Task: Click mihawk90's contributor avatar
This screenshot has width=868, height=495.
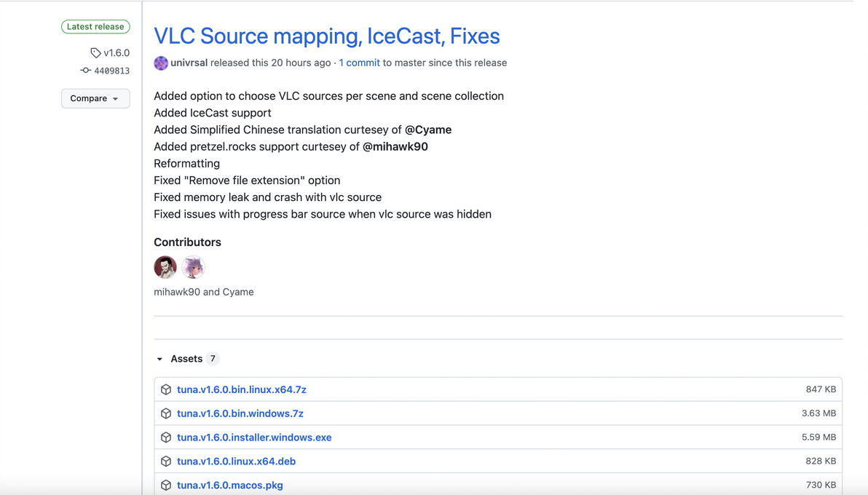Action: 165,267
